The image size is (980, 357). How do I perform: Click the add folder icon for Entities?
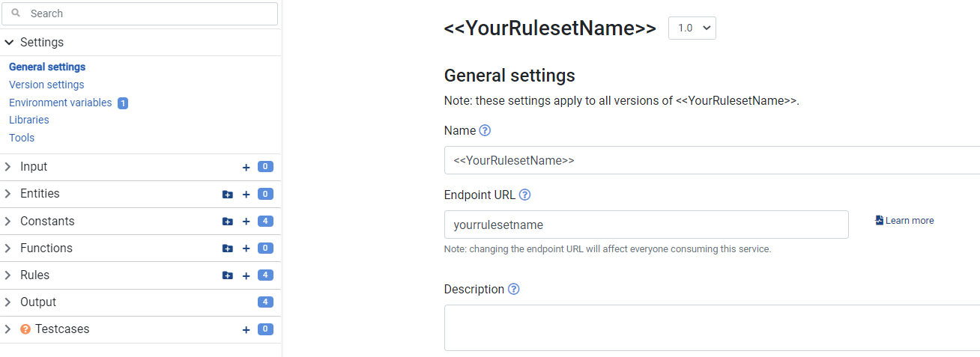[228, 195]
